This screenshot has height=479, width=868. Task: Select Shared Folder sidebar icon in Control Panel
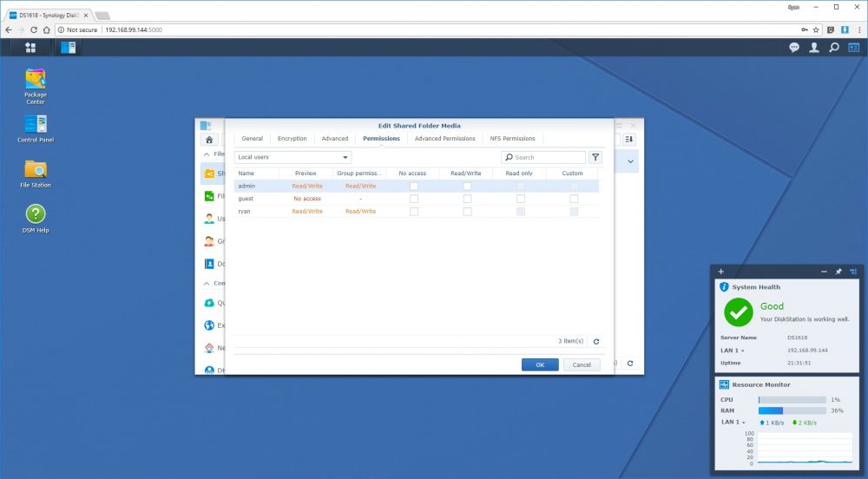(x=209, y=174)
